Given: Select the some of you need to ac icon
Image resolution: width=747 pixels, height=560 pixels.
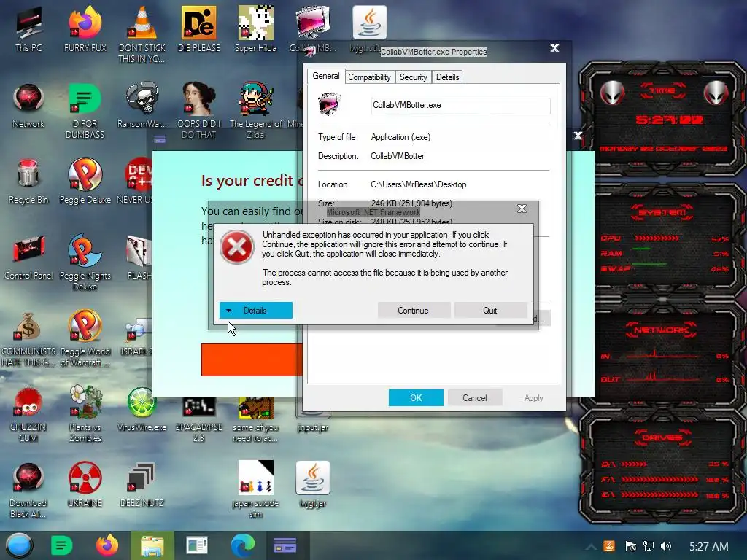Looking at the screenshot, I should point(256,419).
